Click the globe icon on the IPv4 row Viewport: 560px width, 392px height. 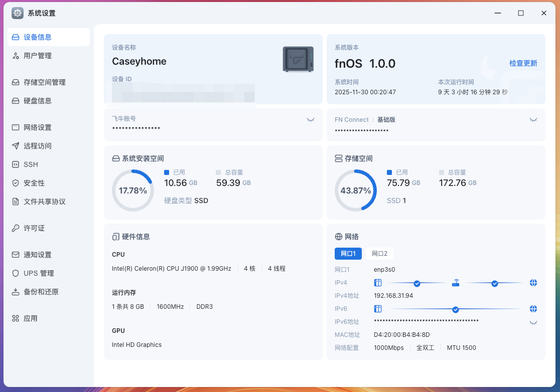pos(533,282)
